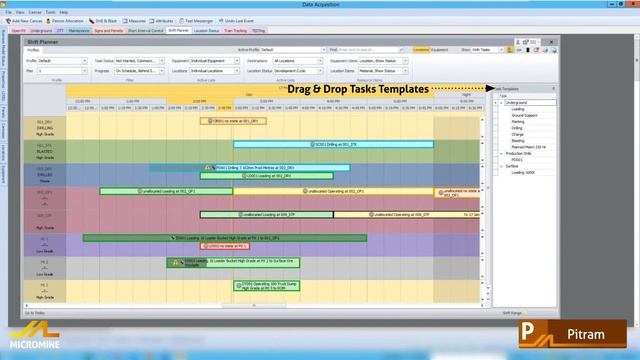Collapse the Production Drills tree node
640x360 pixels.
pyautogui.click(x=501, y=153)
